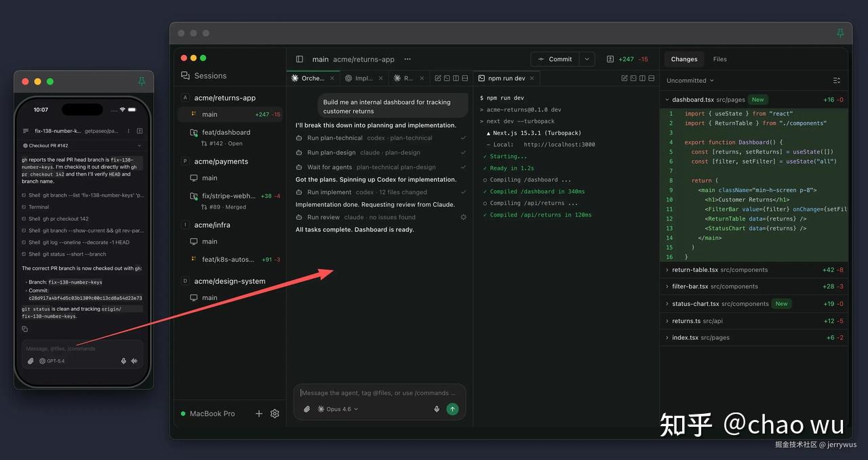This screenshot has width=868, height=460.
Task: Click the Run plan-technical step
Action: (x=381, y=138)
